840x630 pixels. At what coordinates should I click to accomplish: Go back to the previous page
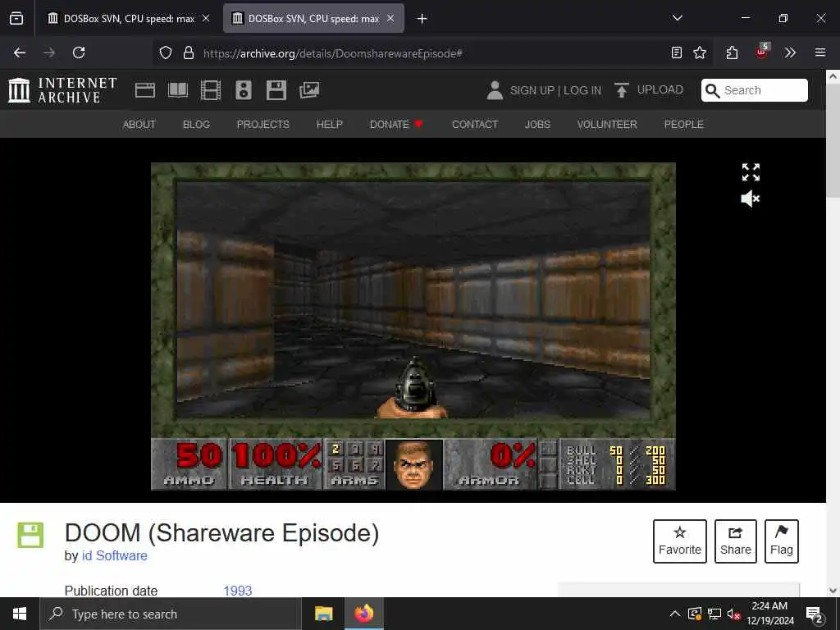[20, 52]
